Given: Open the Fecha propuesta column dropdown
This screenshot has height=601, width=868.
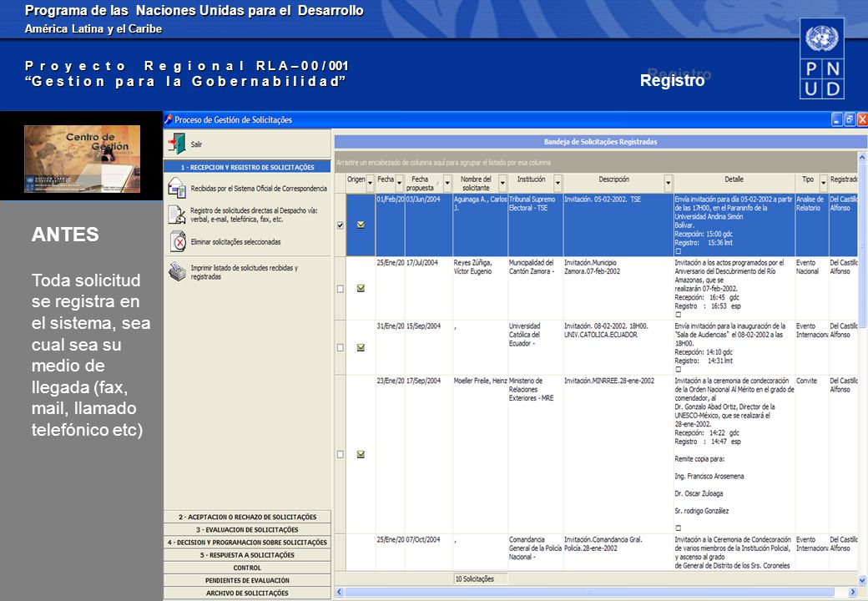Looking at the screenshot, I should (447, 183).
